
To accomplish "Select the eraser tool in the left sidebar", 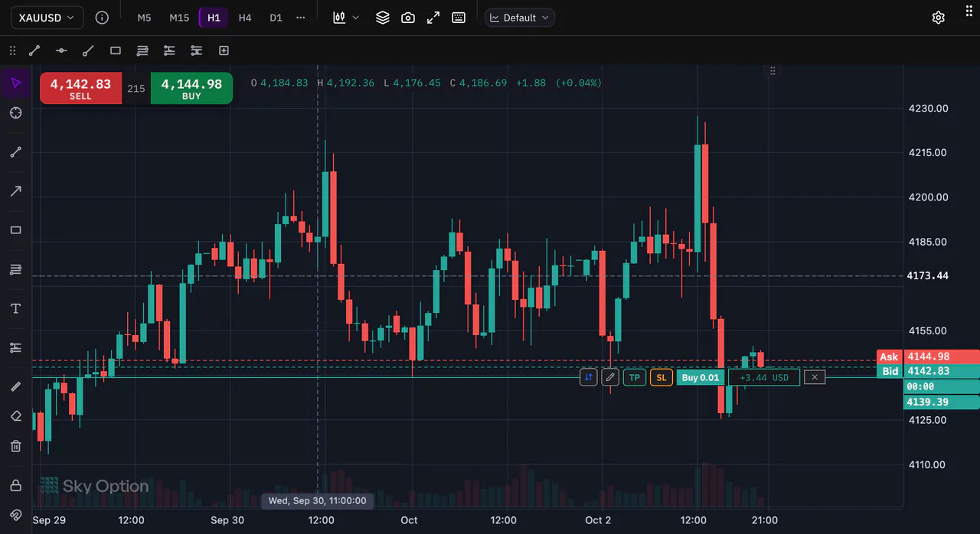I will click(16, 416).
